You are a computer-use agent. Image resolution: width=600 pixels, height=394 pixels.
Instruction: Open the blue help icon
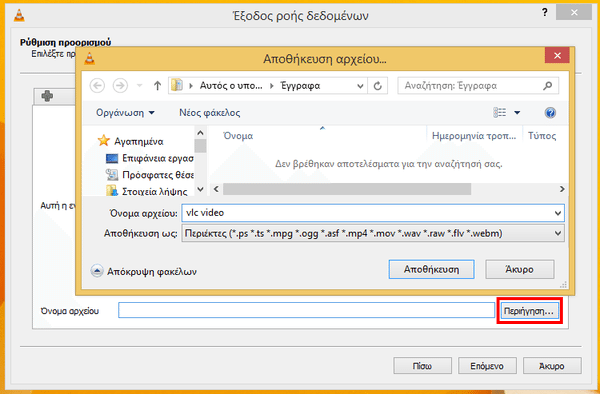click(550, 113)
